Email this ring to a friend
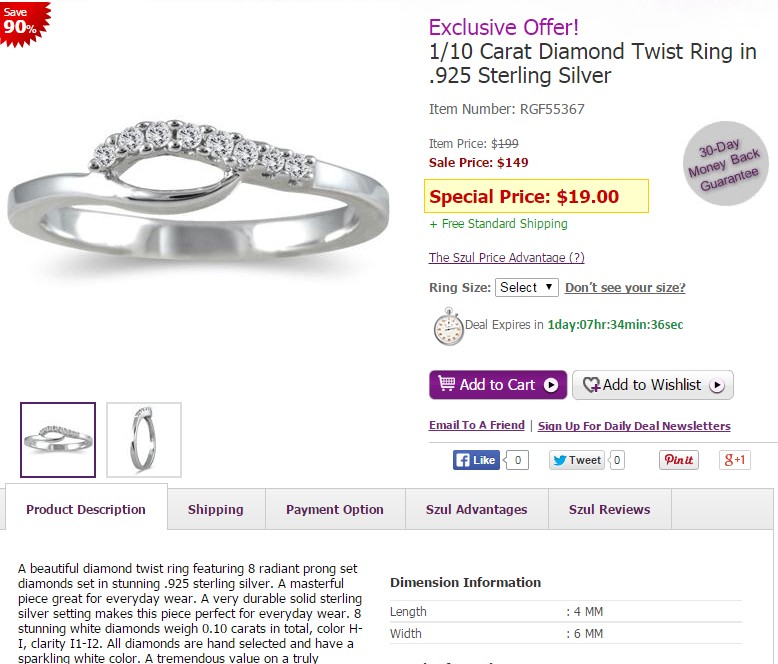The height and width of the screenshot is (664, 778). pos(476,426)
